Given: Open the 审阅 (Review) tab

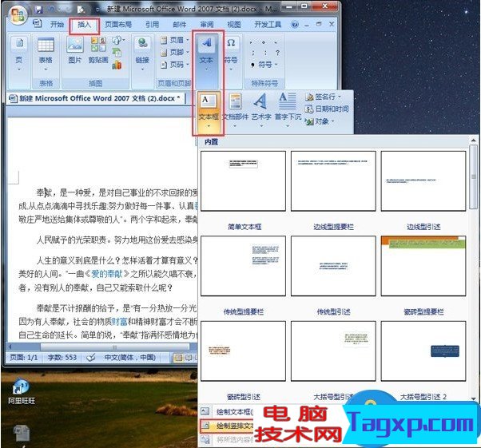Looking at the screenshot, I should 207,24.
